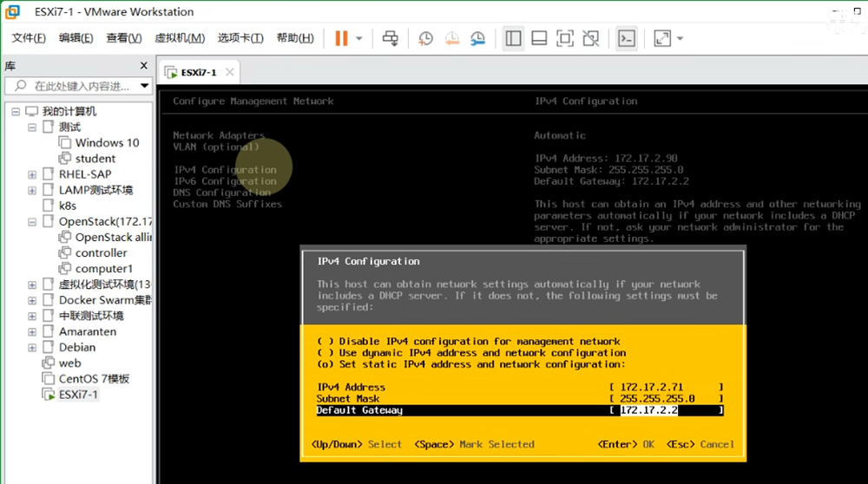Click the <Esc> Cancel hint
Image resolution: width=868 pixels, height=484 pixels.
[700, 444]
